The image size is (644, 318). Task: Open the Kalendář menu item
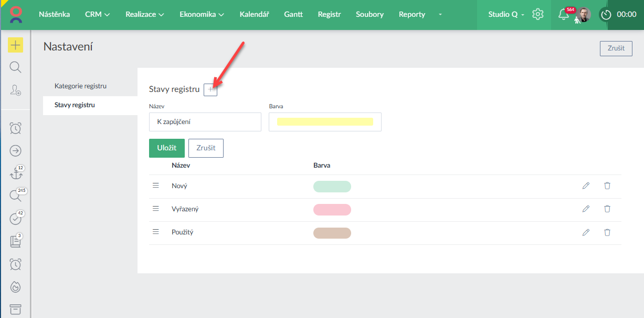pyautogui.click(x=254, y=15)
